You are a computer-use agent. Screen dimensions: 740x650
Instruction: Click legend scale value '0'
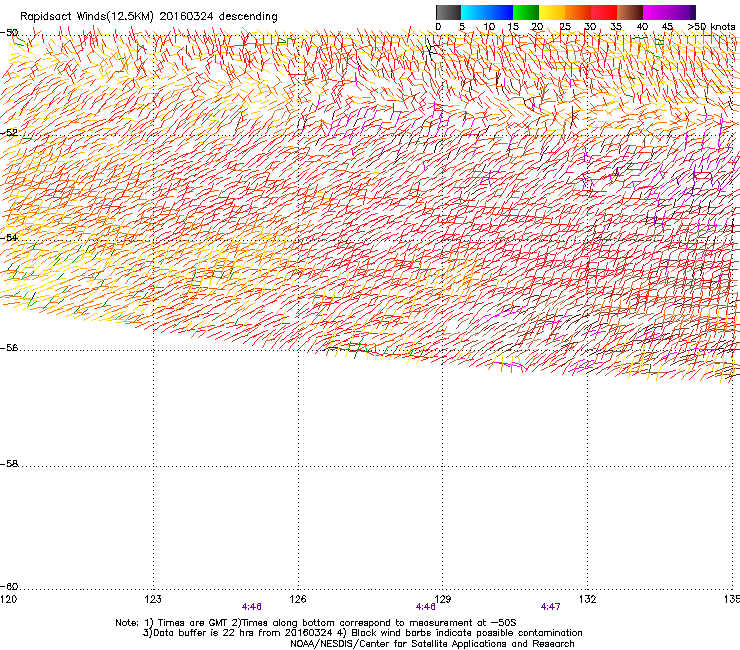(438, 27)
